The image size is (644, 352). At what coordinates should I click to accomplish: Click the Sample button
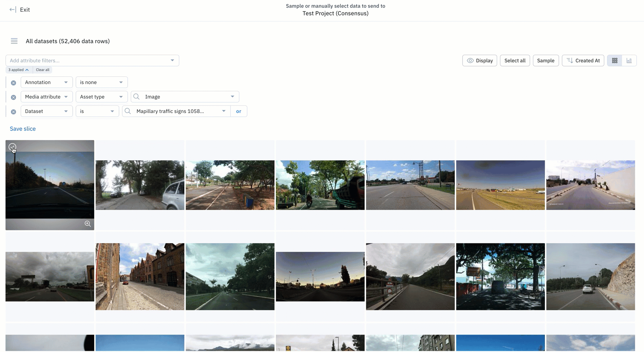click(x=546, y=60)
